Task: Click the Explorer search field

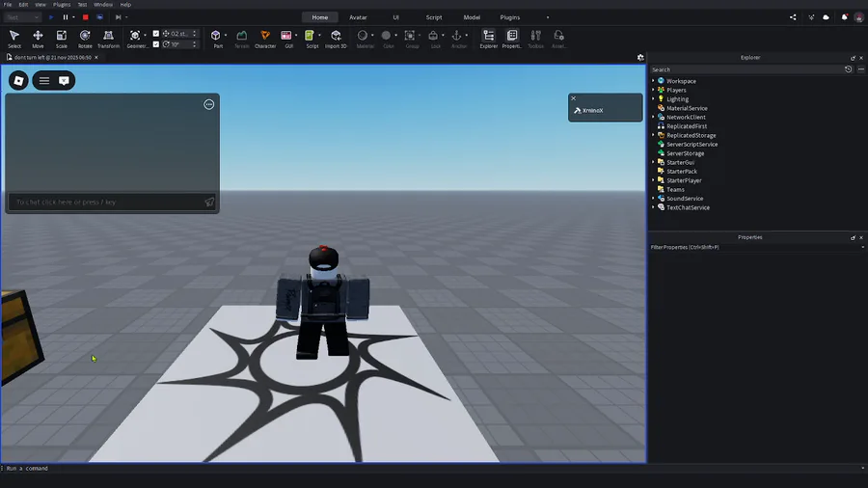Action: point(746,69)
